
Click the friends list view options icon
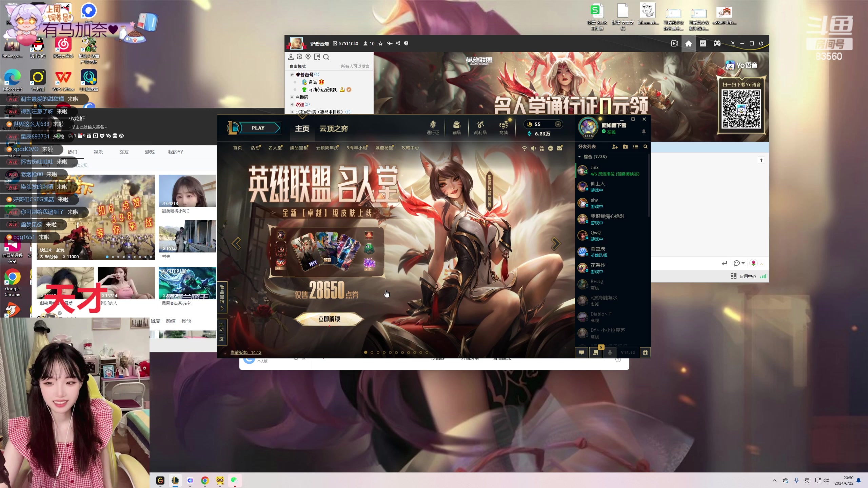tap(635, 147)
